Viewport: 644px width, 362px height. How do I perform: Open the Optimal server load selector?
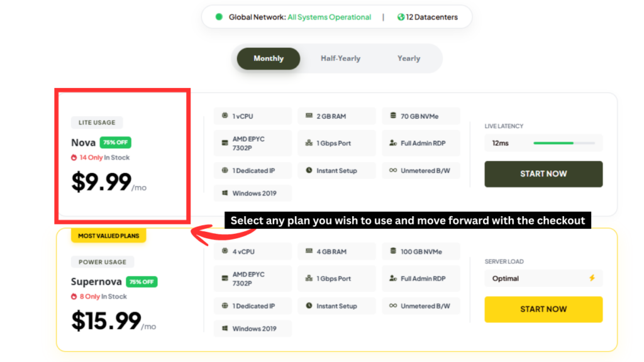pyautogui.click(x=543, y=278)
